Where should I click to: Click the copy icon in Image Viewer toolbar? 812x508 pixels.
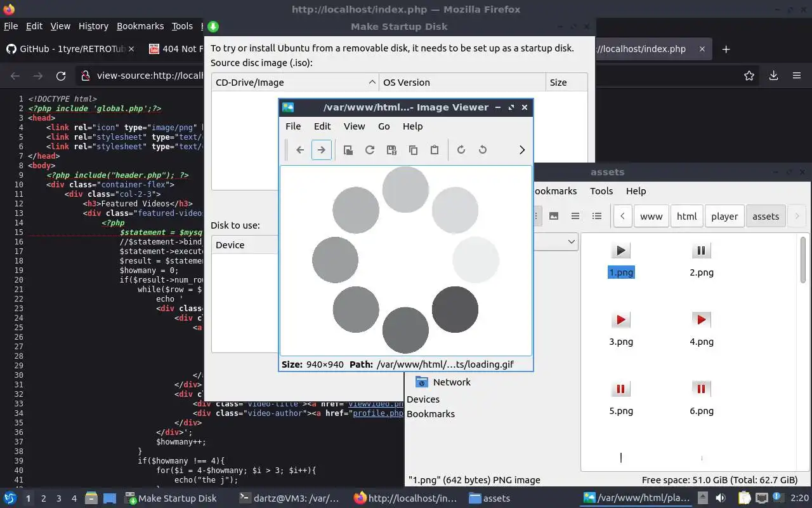coord(413,150)
